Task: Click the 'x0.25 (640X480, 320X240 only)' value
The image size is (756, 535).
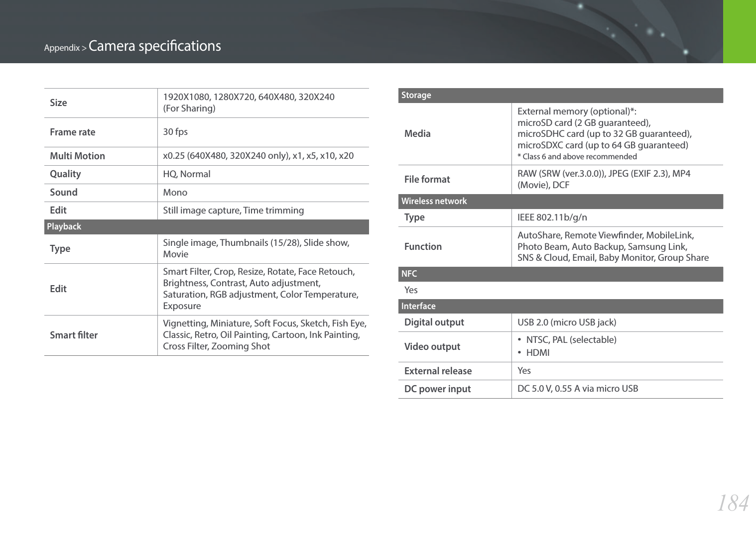Action: click(258, 156)
